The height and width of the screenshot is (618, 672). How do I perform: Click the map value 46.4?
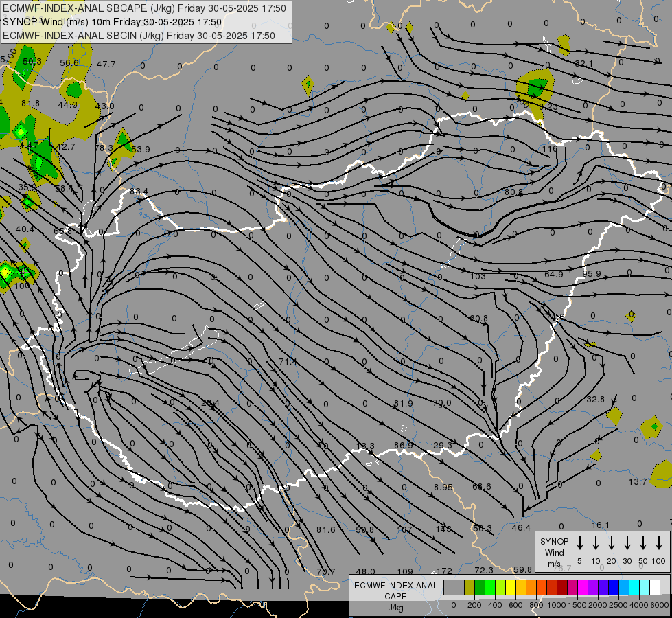pos(521,528)
